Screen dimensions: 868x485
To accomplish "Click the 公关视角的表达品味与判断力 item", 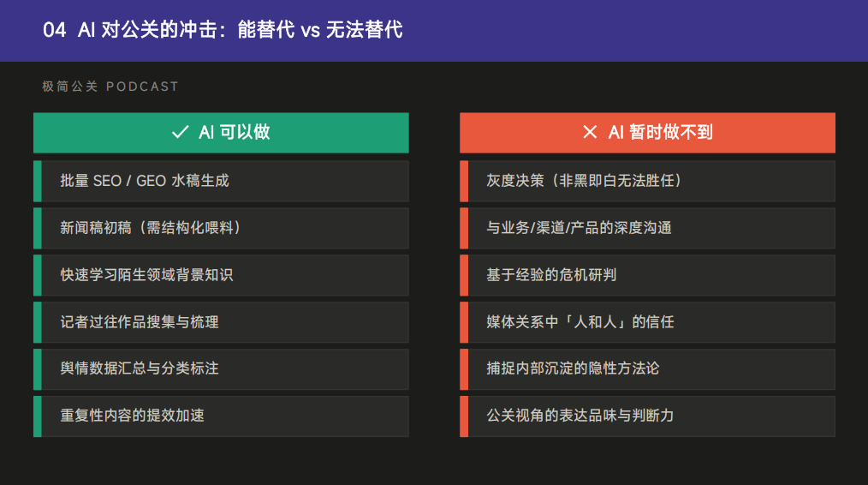I will 580,416.
